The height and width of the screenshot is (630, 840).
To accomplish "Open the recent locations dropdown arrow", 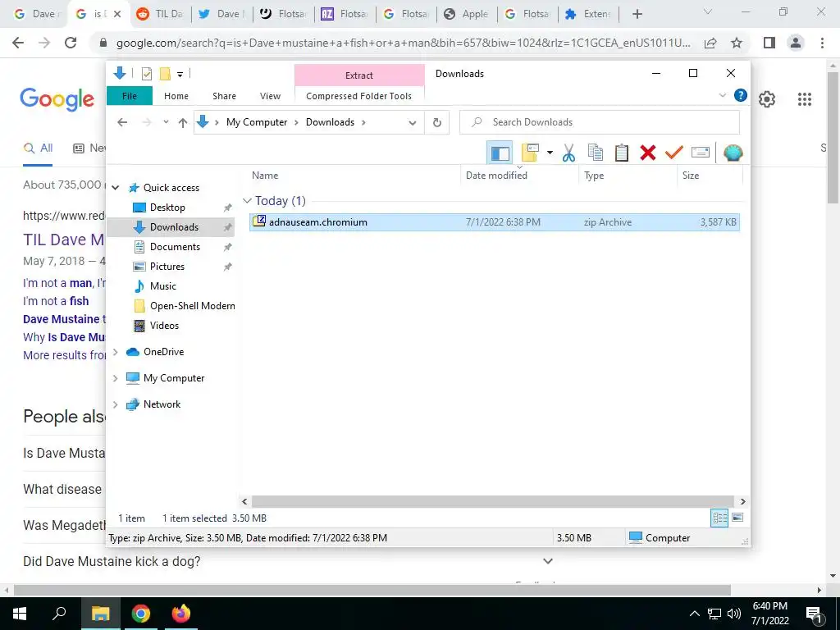I will click(x=166, y=122).
